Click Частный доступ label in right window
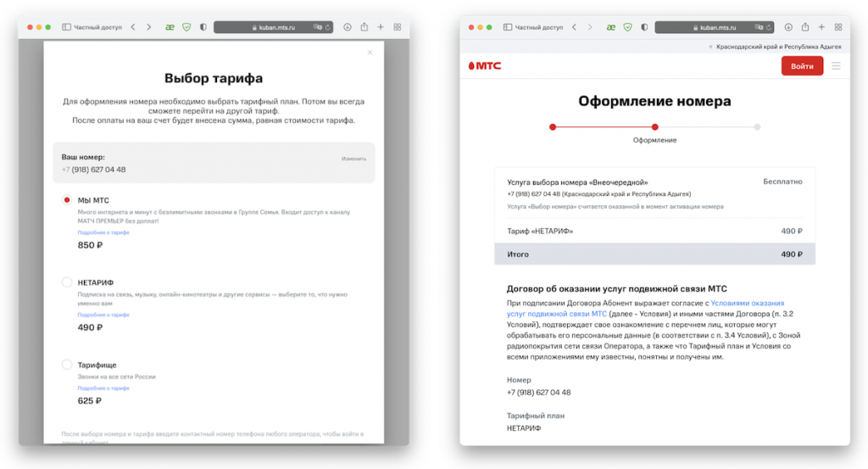 coord(539,27)
